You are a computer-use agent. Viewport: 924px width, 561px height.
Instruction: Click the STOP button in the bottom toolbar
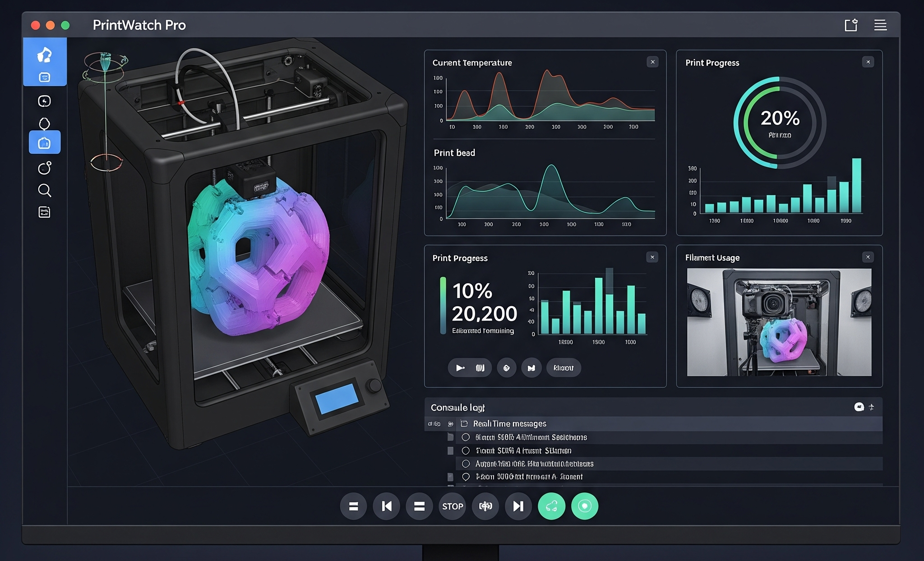click(453, 506)
